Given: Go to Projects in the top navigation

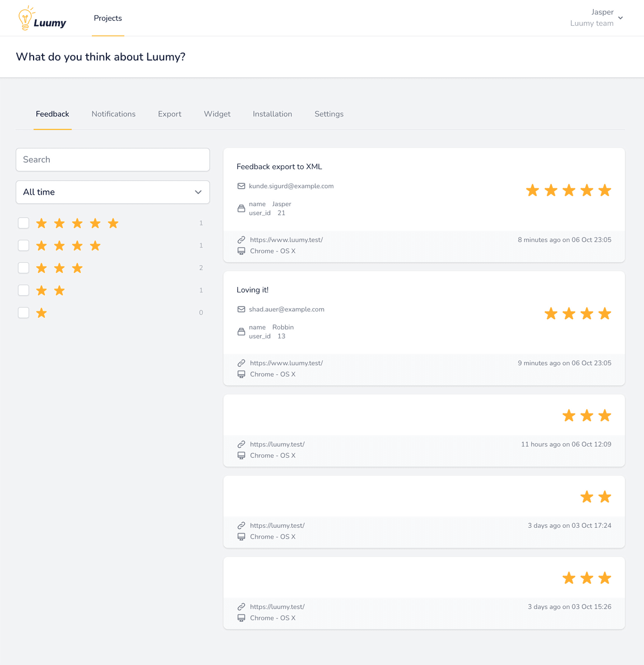Looking at the screenshot, I should pos(108,18).
